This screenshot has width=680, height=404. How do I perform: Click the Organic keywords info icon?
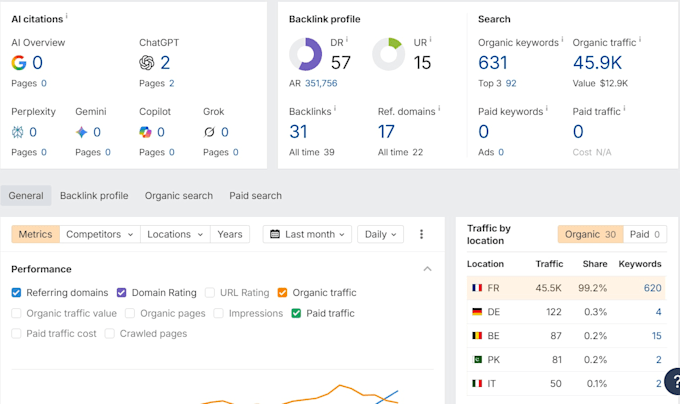coord(562,40)
